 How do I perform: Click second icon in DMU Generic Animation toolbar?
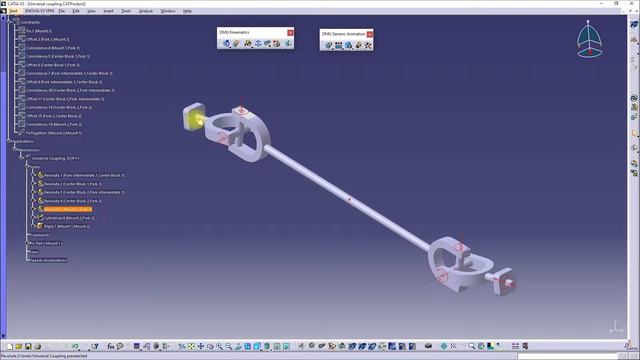coord(339,45)
